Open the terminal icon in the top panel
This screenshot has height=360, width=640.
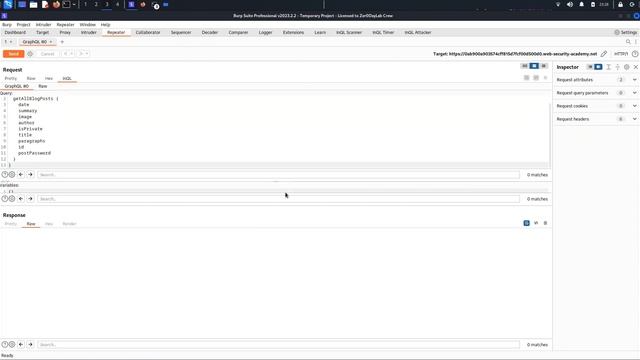coord(66,4)
